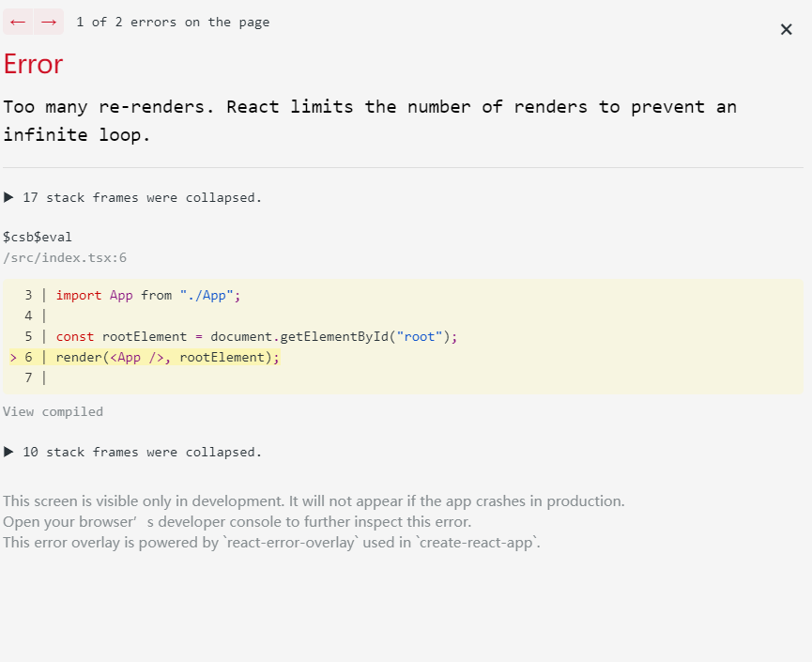Select the Too many re-renders message
The width and height of the screenshot is (812, 662).
[x=370, y=121]
